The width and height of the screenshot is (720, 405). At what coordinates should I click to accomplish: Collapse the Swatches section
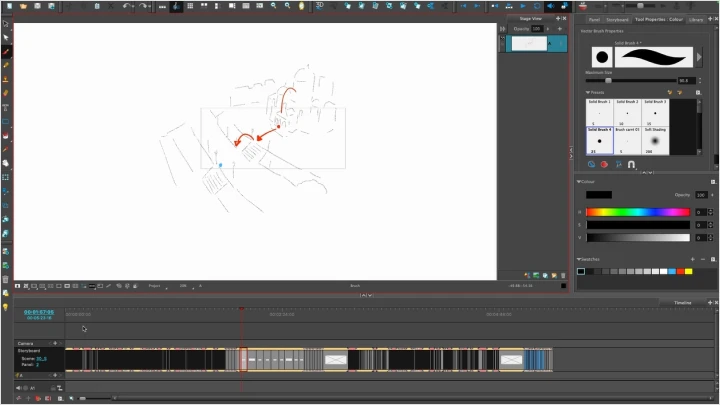579,259
